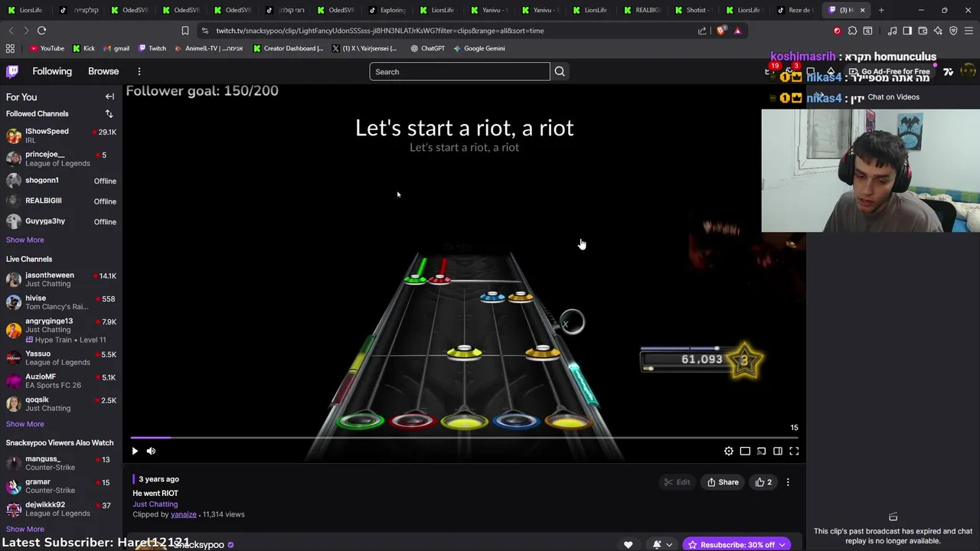Open the Following menu item

52,71
